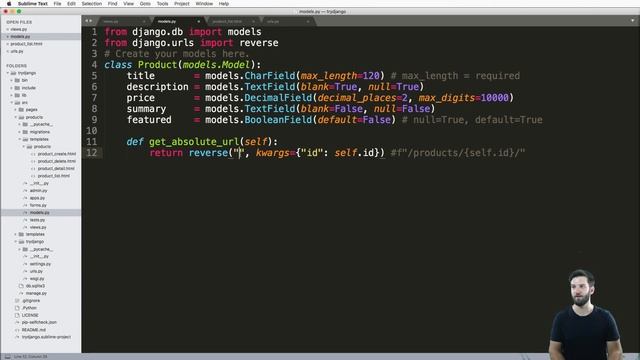The width and height of the screenshot is (640, 360).
Task: Open the tab list dropdown arrow
Action: point(633,20)
